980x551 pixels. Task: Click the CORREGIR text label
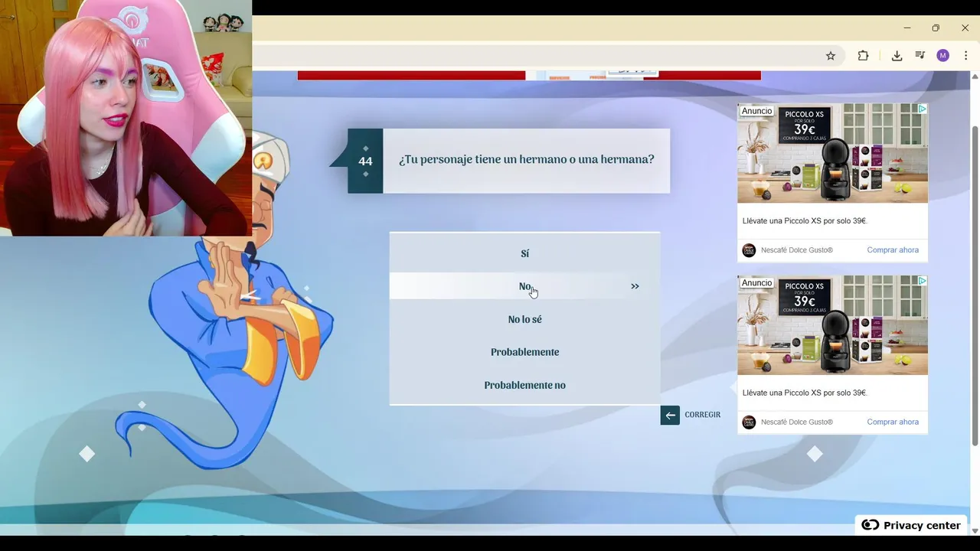(x=703, y=415)
